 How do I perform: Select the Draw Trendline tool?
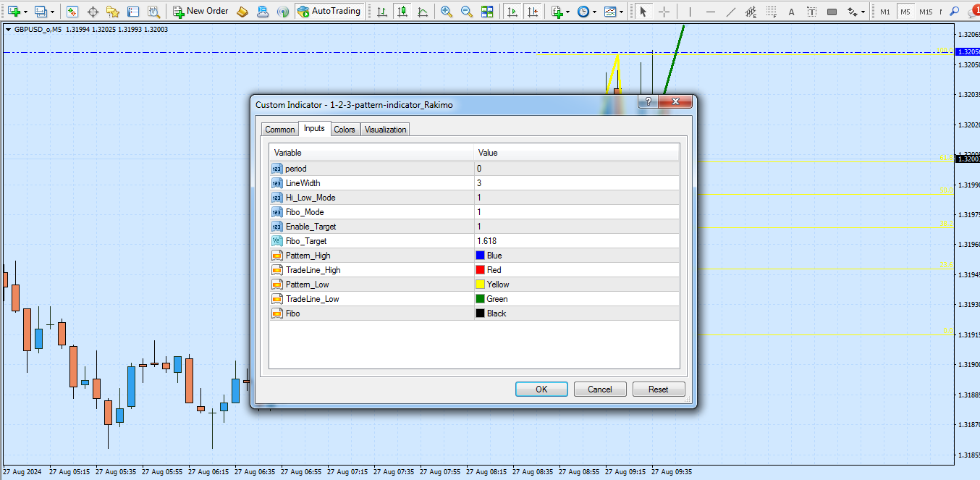(x=731, y=12)
